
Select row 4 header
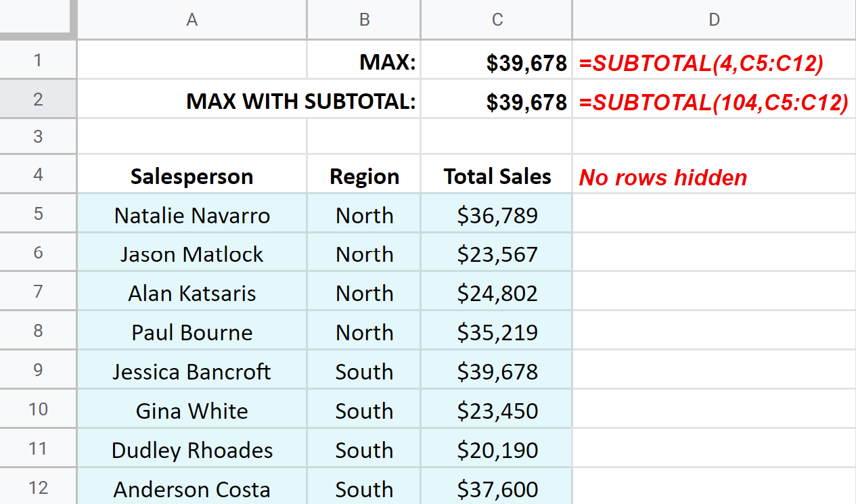[x=38, y=175]
